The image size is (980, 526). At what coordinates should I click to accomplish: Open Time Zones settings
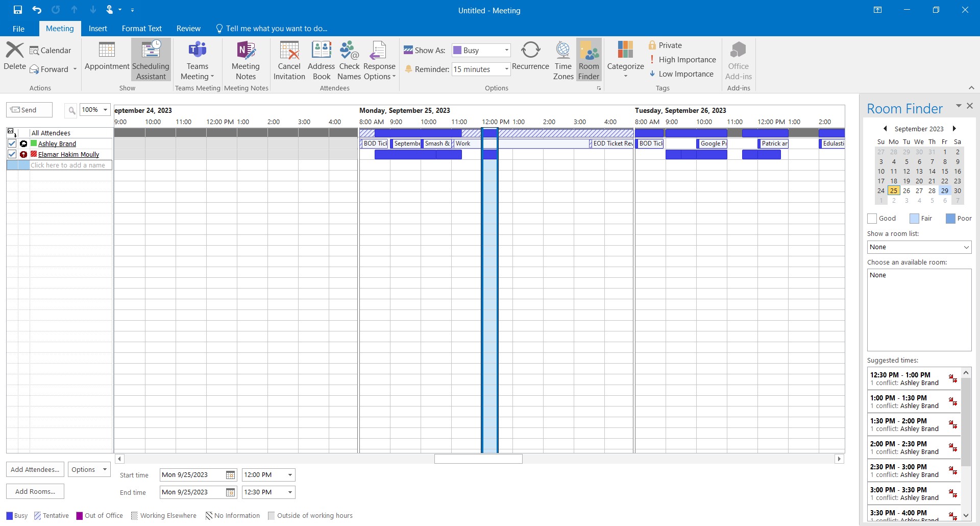562,59
